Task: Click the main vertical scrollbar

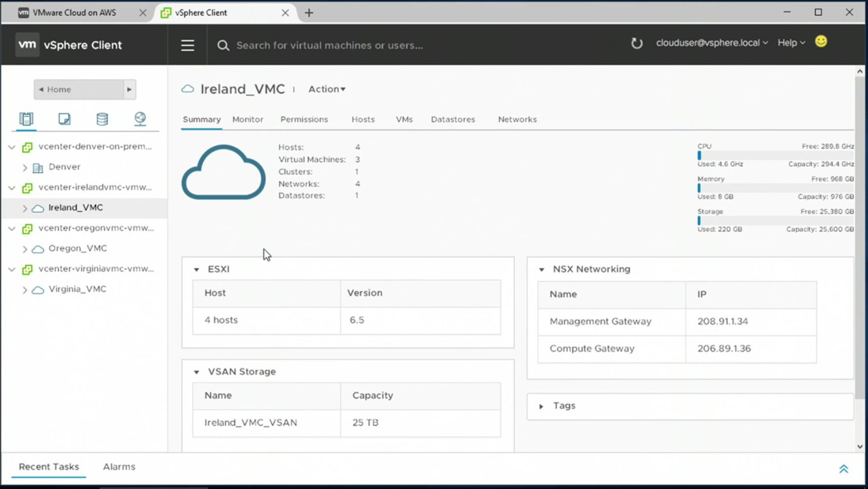Action: tap(860, 237)
